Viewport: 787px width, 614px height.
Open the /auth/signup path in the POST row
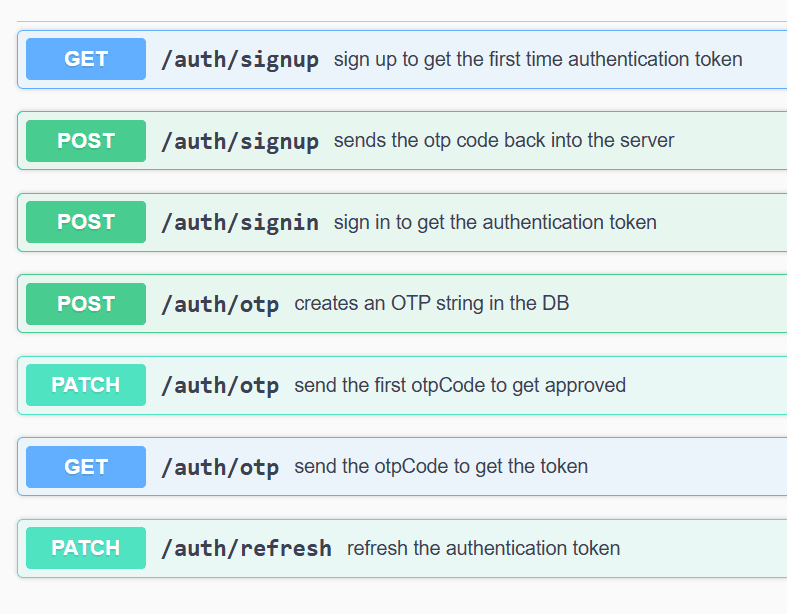click(x=240, y=141)
